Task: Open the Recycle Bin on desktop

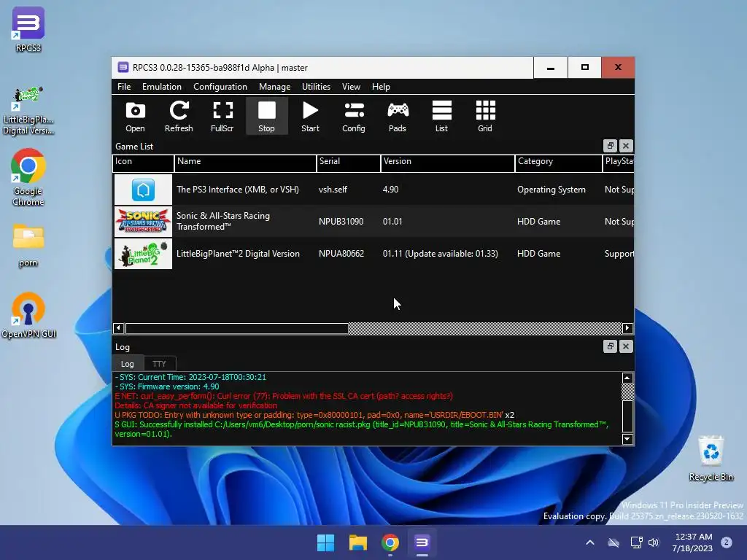Action: pyautogui.click(x=711, y=458)
